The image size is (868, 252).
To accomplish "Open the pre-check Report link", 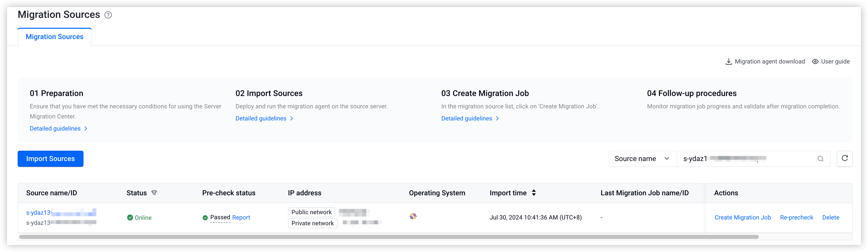I will (x=241, y=218).
